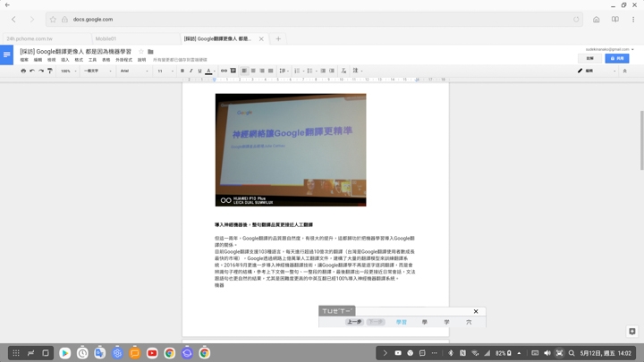Open the font size 11 dropdown
This screenshot has width=644, height=362.
(x=165, y=71)
